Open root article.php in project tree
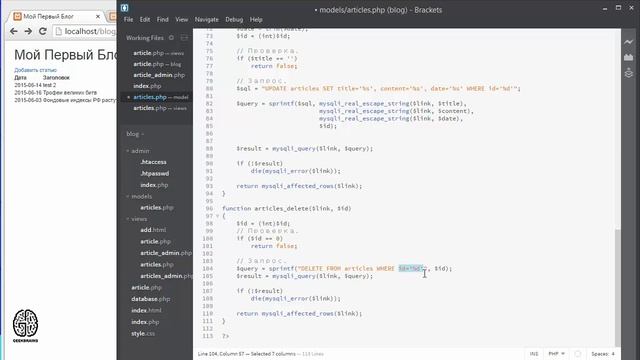640x360 pixels. (x=147, y=287)
